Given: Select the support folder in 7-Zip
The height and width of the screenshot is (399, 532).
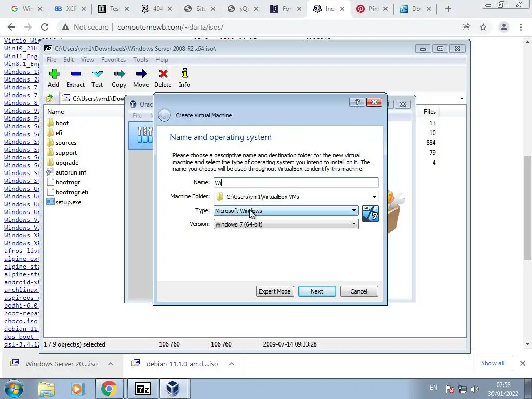Looking at the screenshot, I should [66, 153].
